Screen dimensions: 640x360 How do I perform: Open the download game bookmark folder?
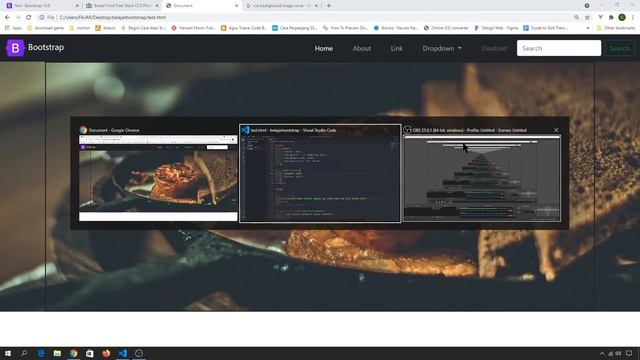(x=45, y=28)
